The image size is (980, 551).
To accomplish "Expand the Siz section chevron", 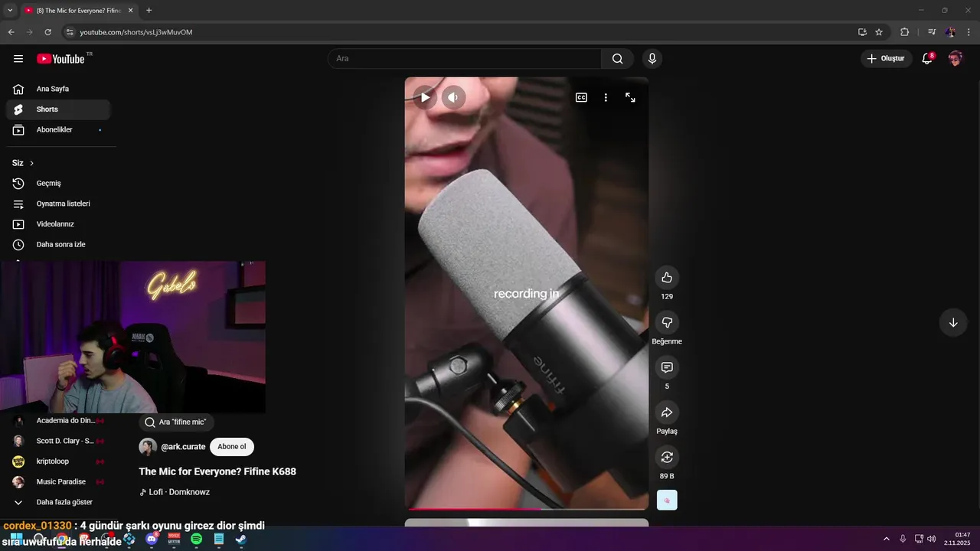I will tap(31, 163).
